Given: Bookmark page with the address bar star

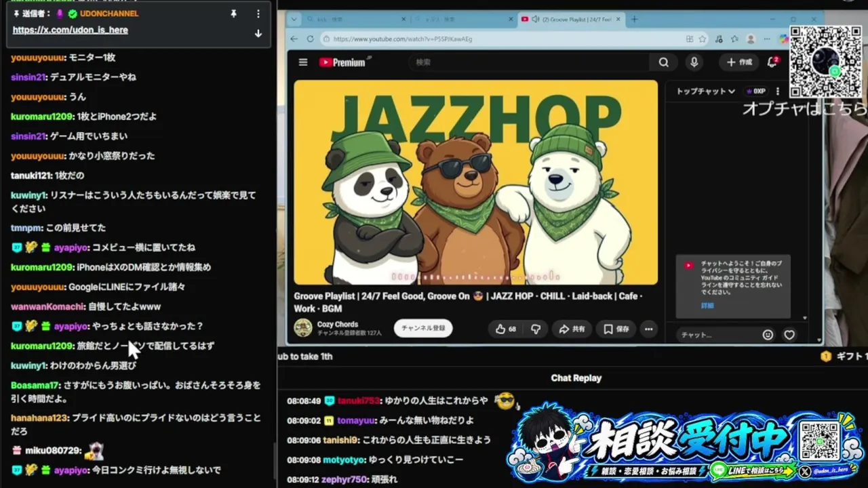Looking at the screenshot, I should [x=703, y=39].
